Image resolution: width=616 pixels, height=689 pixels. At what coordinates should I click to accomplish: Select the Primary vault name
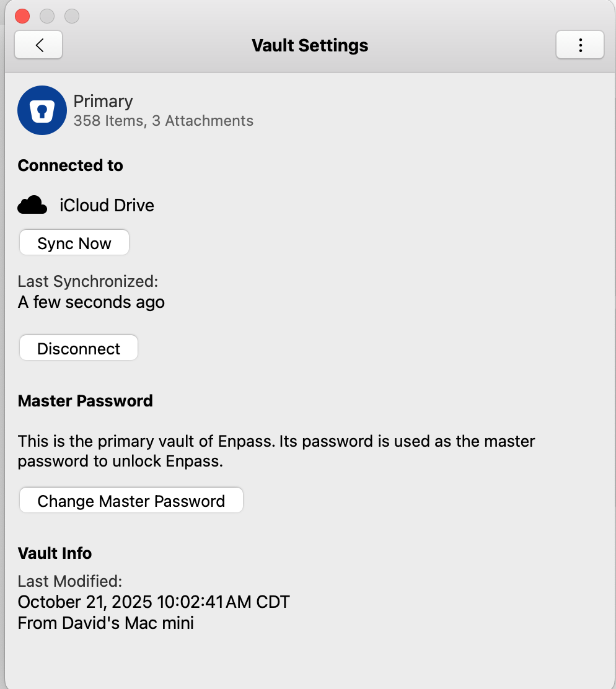tap(103, 102)
